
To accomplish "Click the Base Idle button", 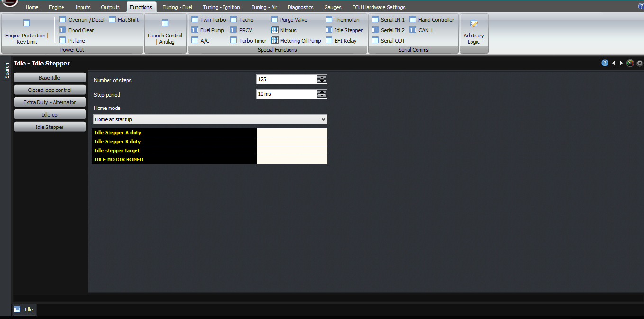I will point(50,78).
